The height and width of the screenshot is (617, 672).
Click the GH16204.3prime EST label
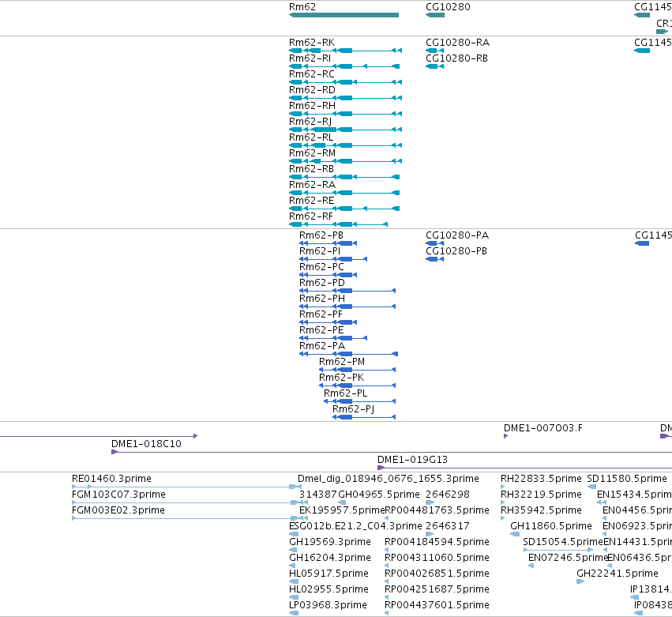(x=329, y=558)
